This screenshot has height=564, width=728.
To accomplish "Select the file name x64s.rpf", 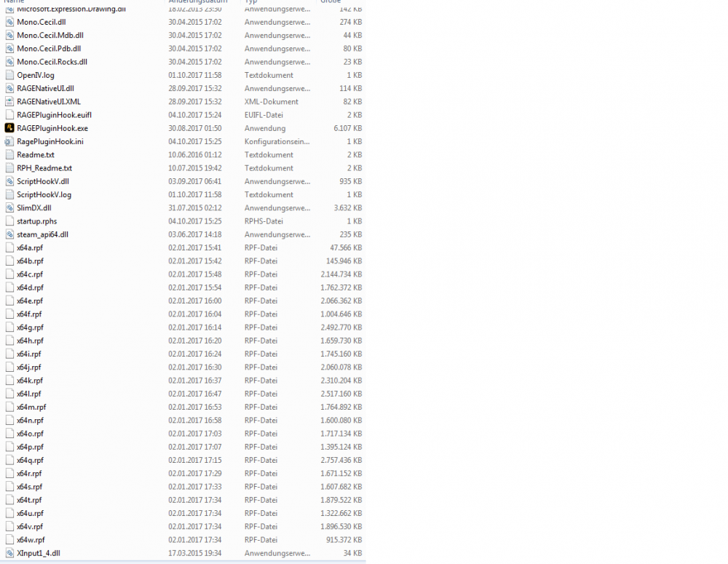I will pyautogui.click(x=30, y=486).
